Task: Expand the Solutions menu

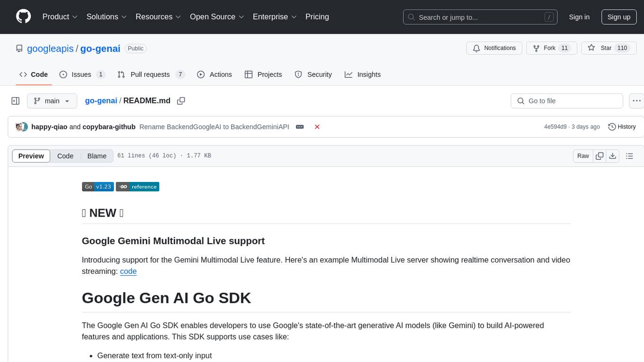Action: point(107,17)
